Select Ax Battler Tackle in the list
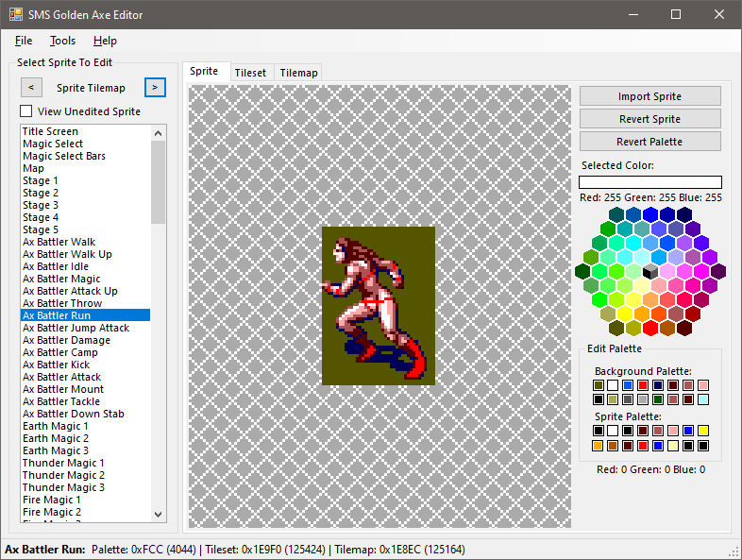This screenshot has width=742, height=560. [x=86, y=401]
